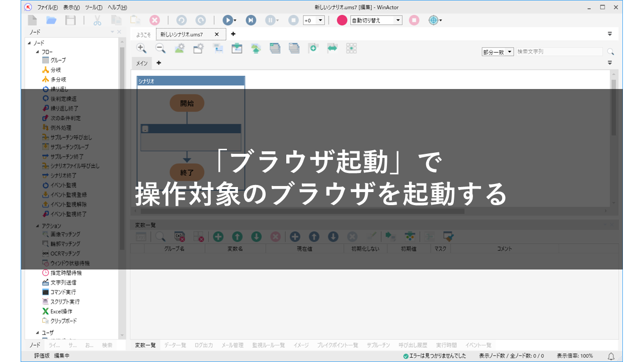The width and height of the screenshot is (644, 362).
Task: Add a new tab next to メイン
Action: 159,63
